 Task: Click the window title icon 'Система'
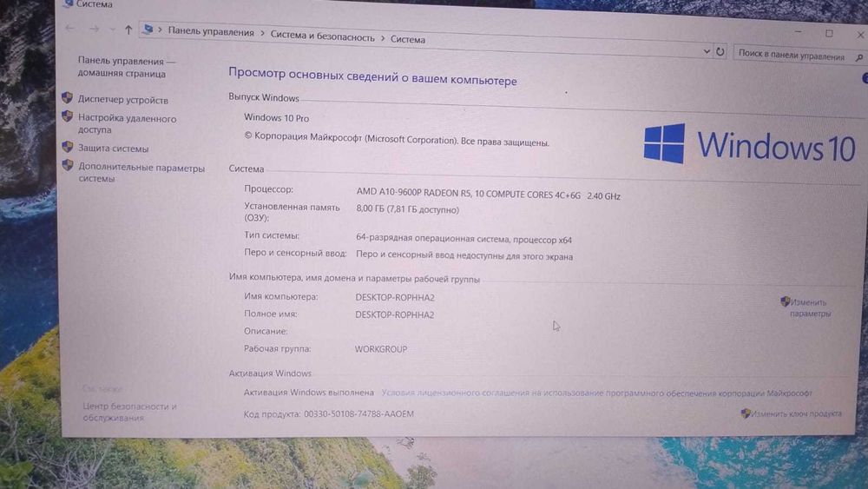tap(68, 3)
